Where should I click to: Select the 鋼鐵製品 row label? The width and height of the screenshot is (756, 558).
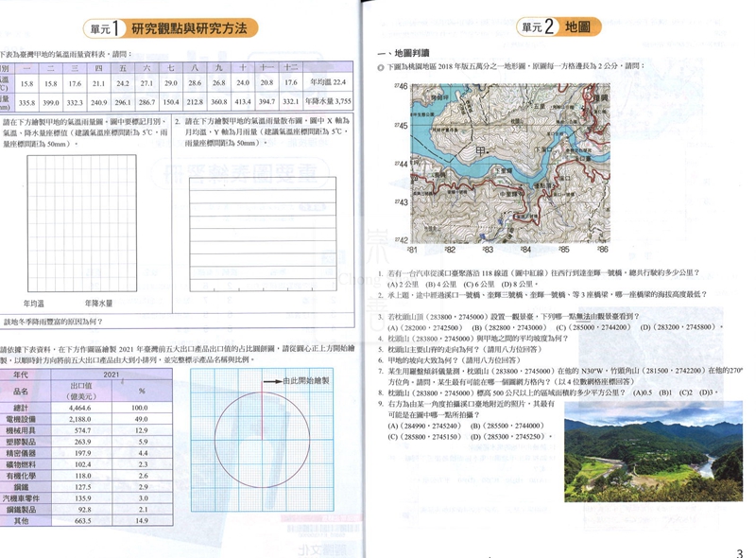click(x=21, y=510)
